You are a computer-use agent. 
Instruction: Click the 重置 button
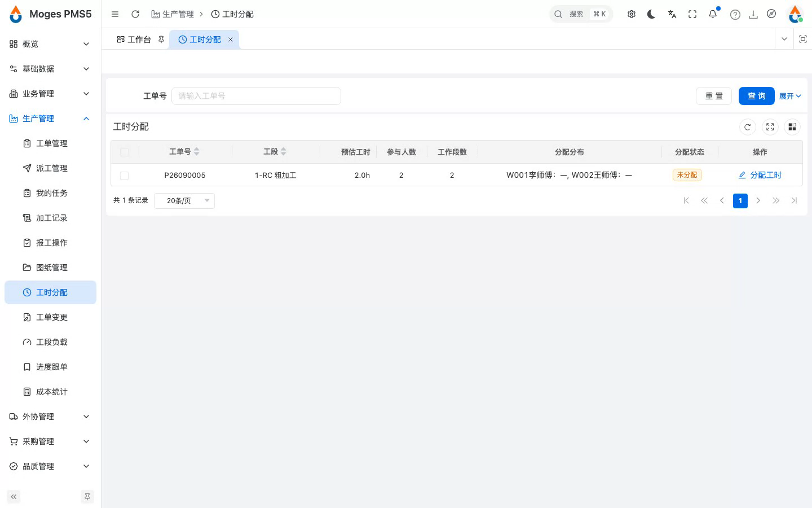tap(714, 96)
